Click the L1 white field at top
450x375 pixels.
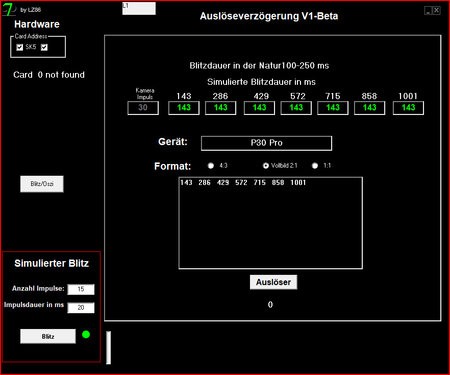pyautogui.click(x=139, y=8)
